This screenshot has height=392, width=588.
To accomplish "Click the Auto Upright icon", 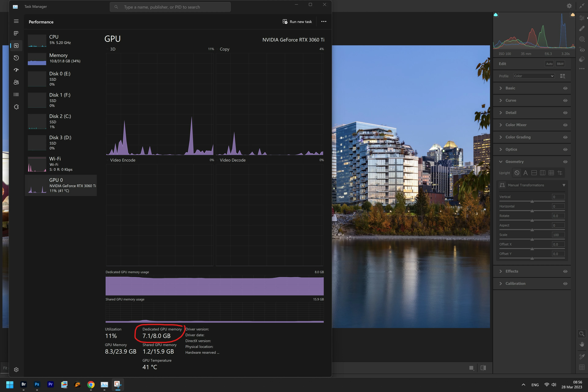I will coord(526,173).
